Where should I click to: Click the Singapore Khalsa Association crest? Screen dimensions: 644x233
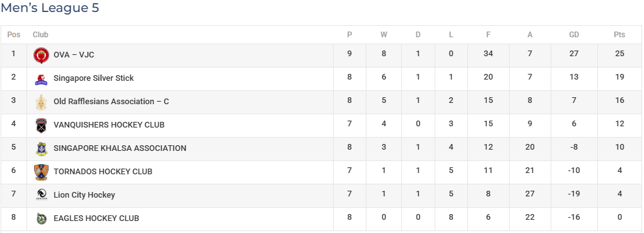(x=41, y=149)
